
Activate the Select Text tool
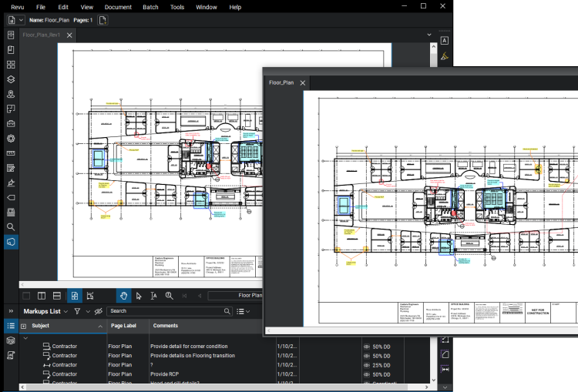coord(153,296)
